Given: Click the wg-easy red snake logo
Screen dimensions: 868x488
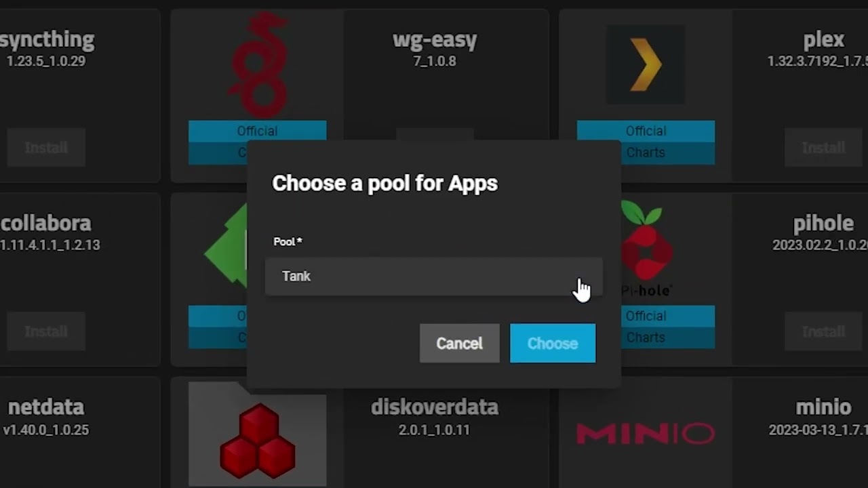Looking at the screenshot, I should [x=258, y=64].
